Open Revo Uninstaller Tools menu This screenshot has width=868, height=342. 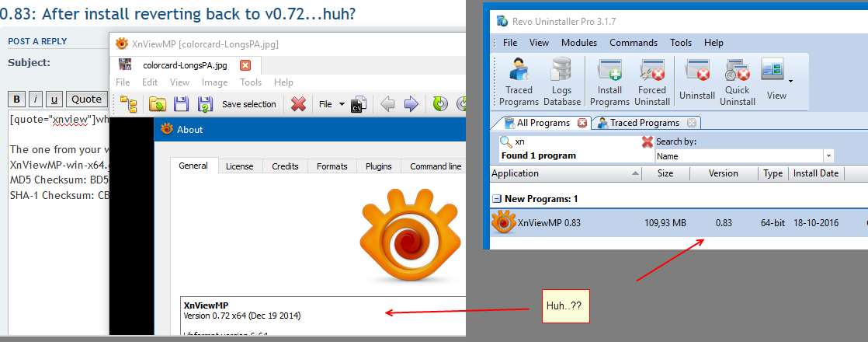pyautogui.click(x=681, y=43)
